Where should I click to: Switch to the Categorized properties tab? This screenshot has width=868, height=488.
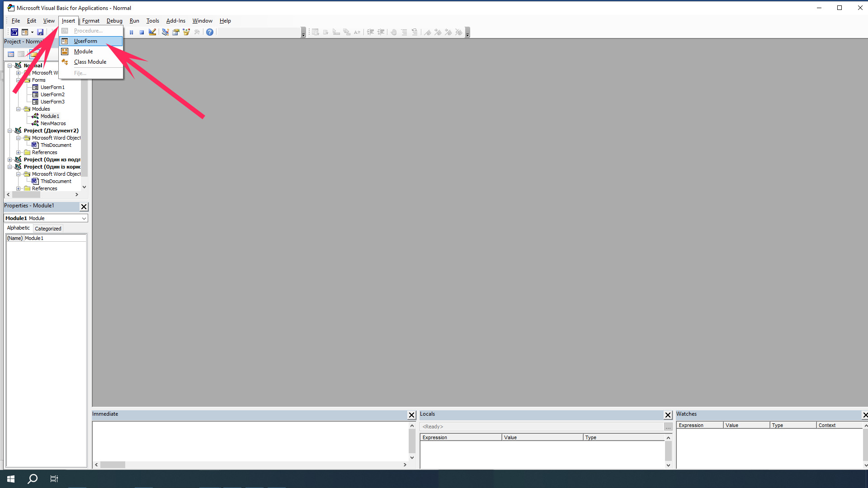(48, 229)
